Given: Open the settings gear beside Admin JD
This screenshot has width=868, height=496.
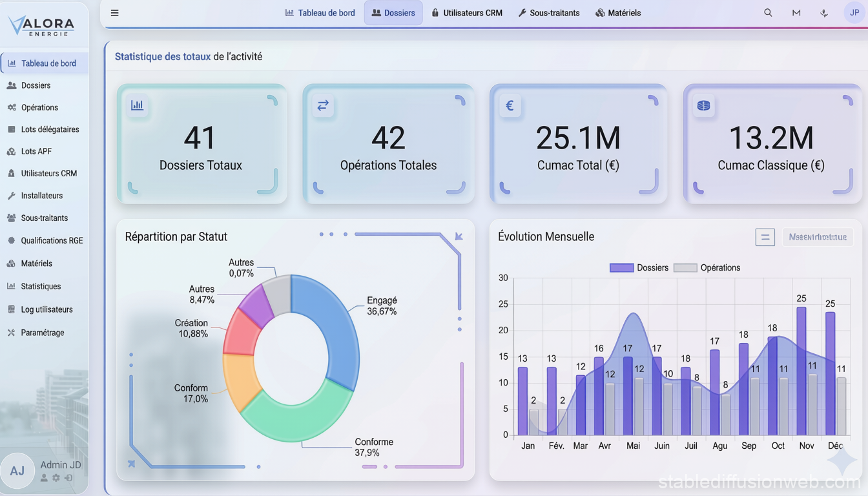Looking at the screenshot, I should tap(56, 478).
